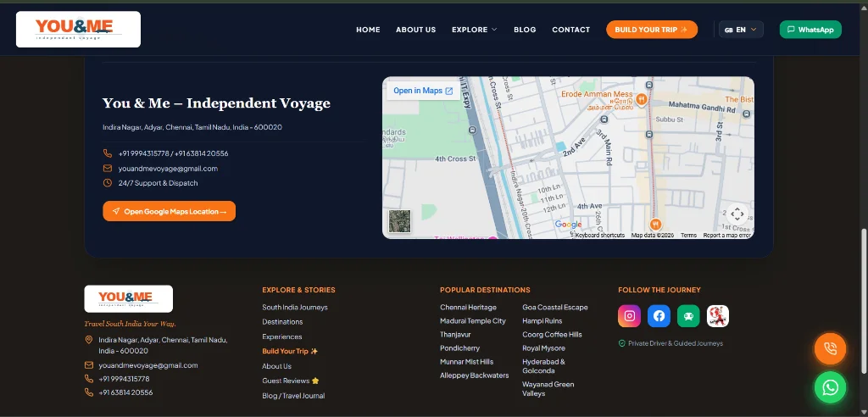Image resolution: width=868 pixels, height=417 pixels.
Task: Open the Contact nav item
Action: click(x=570, y=30)
